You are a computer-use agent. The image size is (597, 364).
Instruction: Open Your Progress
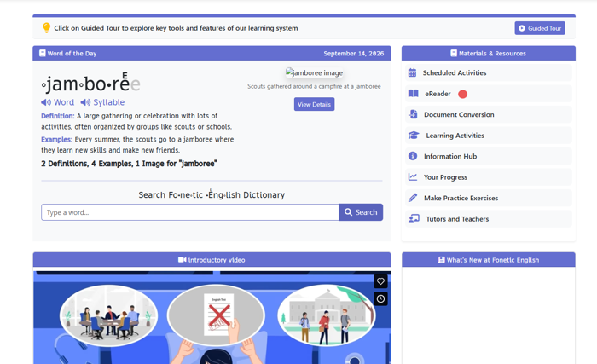tap(489, 177)
